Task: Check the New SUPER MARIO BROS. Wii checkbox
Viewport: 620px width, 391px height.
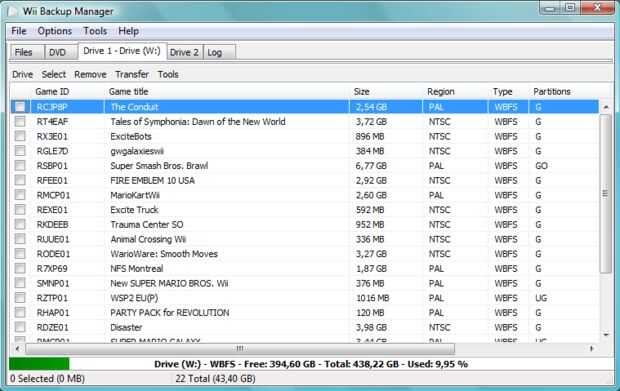Action: point(20,283)
